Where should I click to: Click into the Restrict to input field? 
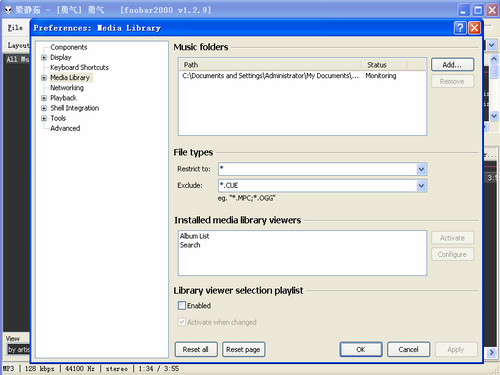pos(318,169)
